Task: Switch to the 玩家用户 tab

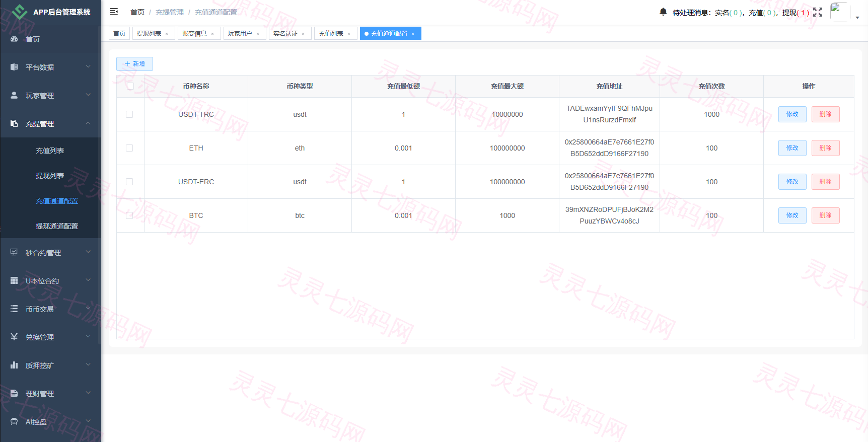Action: pyautogui.click(x=245, y=33)
